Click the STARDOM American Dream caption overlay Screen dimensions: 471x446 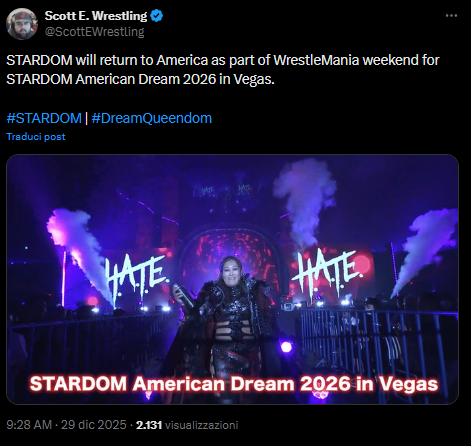click(234, 384)
